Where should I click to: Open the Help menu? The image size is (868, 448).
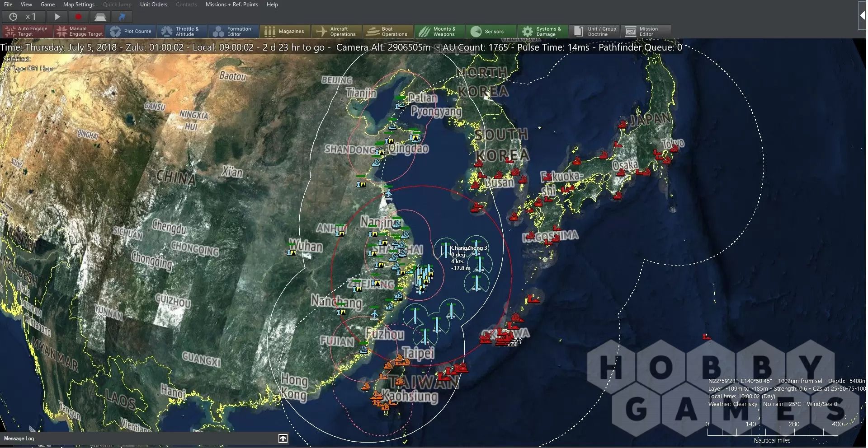[272, 5]
